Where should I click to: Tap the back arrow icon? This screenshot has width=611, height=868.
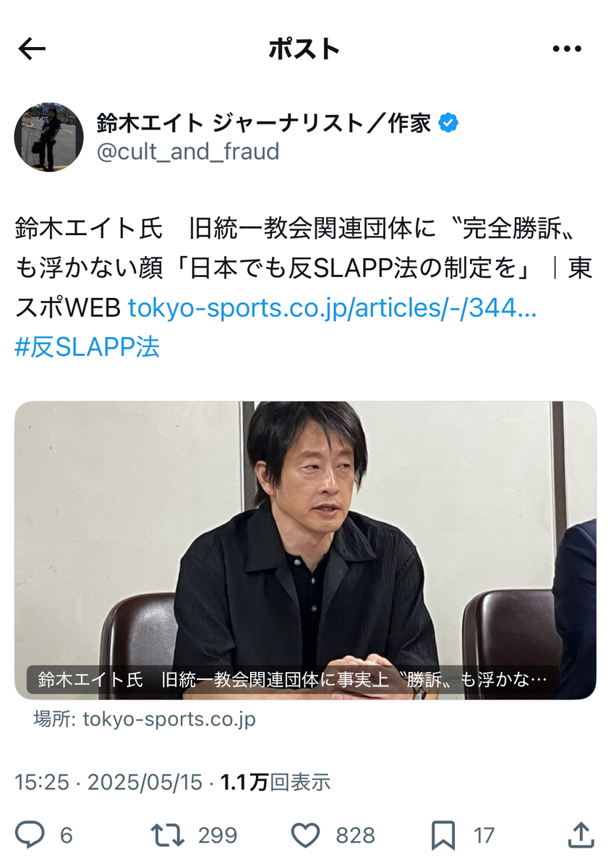point(32,49)
